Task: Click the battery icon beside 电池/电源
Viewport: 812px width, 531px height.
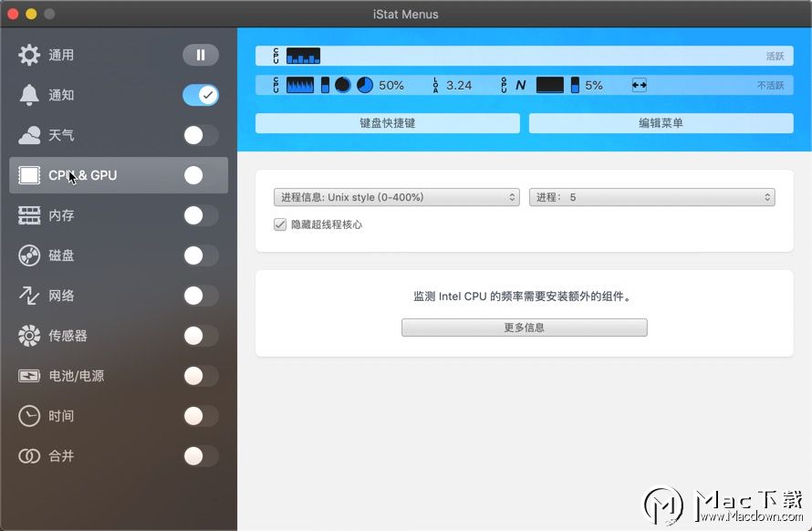Action: coord(29,376)
